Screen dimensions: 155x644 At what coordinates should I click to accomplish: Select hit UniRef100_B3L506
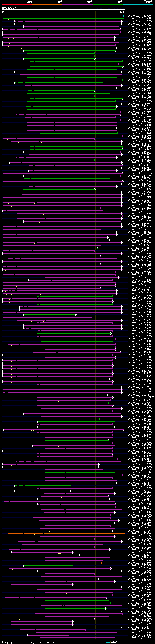click(139, 592)
